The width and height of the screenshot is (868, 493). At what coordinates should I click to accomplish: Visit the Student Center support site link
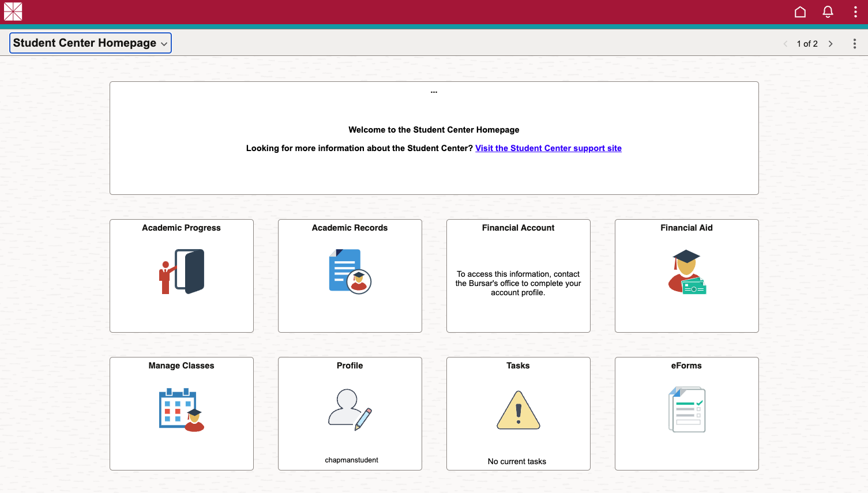click(548, 148)
